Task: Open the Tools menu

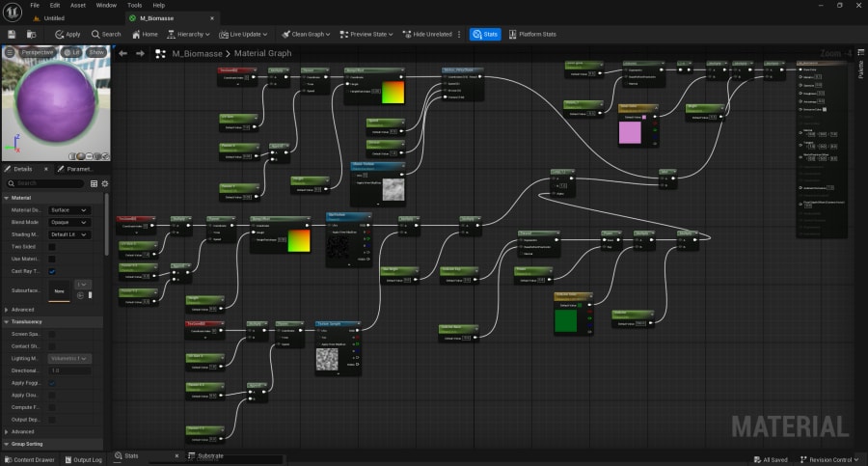Action: point(134,5)
